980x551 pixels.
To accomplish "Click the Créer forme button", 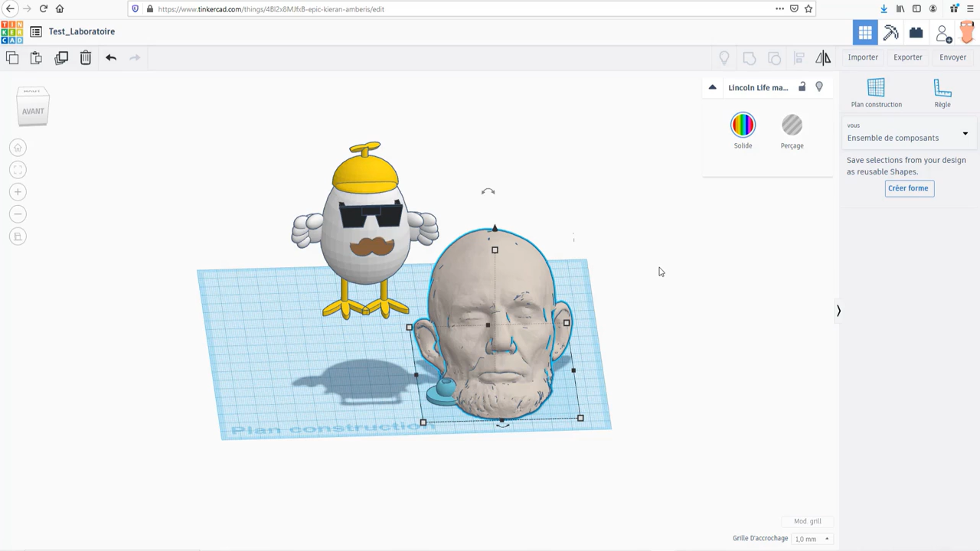I will pos(908,187).
